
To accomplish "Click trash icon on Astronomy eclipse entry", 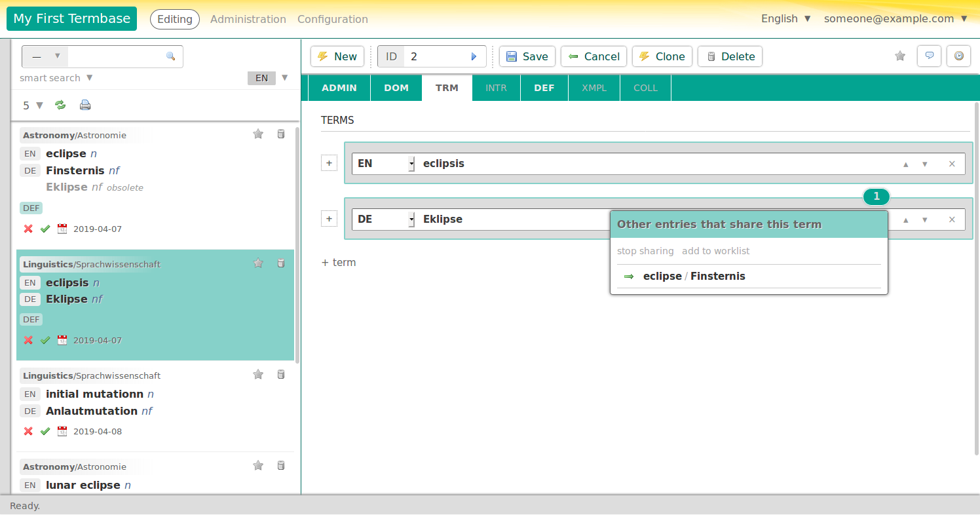I will [x=281, y=134].
